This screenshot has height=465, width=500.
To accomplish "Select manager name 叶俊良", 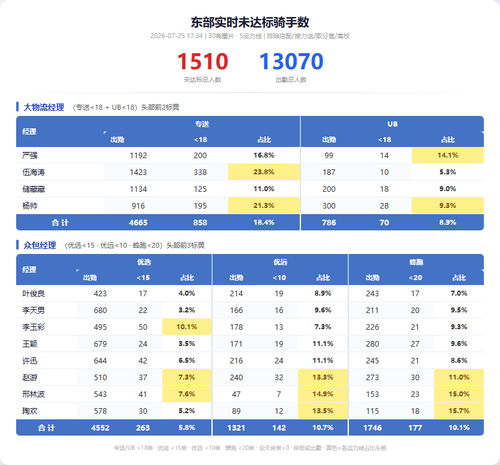I will click(x=34, y=294).
